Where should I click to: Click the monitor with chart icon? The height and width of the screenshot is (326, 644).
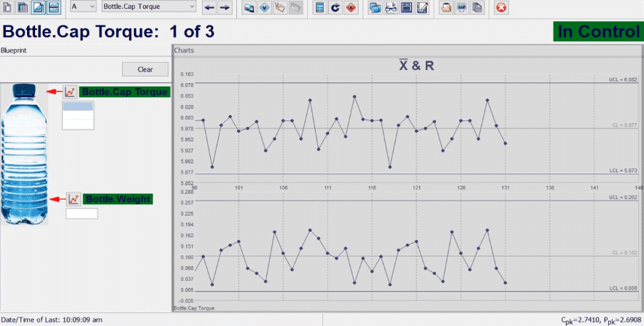(x=462, y=7)
